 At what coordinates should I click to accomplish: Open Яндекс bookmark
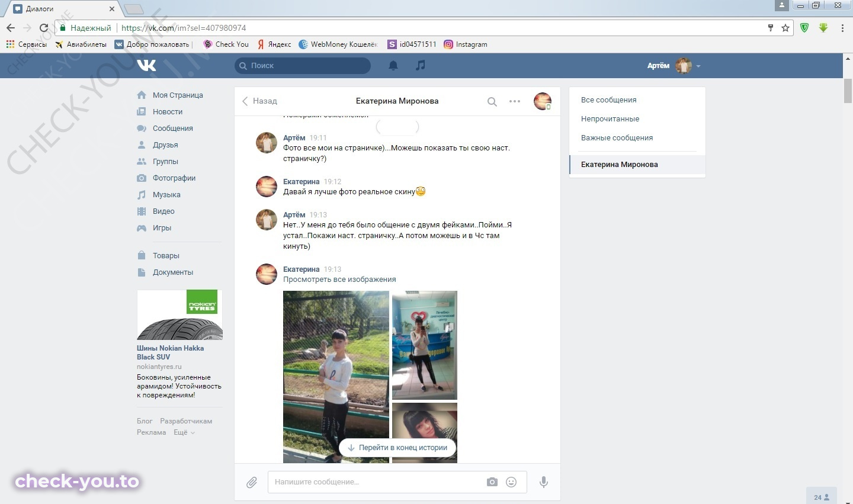(274, 44)
